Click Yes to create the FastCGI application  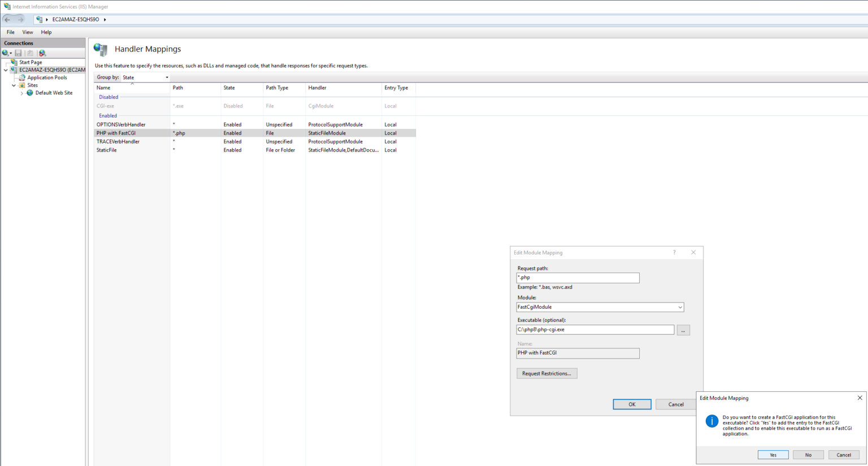pos(772,454)
